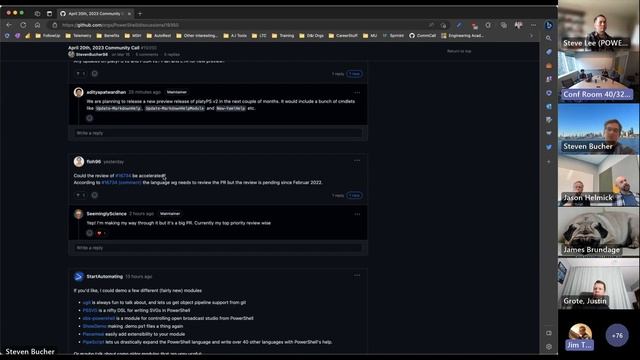Open StartAutomating avatar icon

(79, 276)
